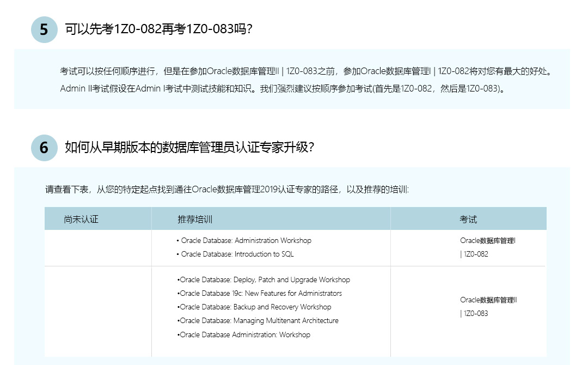Click "Backup and Recovery Workshop" course
Viewport: 588px width, 365px height.
point(254,307)
